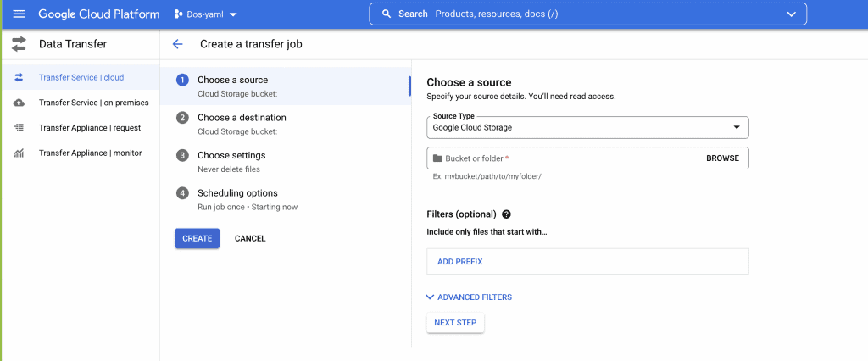Click the project hexagon dots icon

(x=178, y=14)
